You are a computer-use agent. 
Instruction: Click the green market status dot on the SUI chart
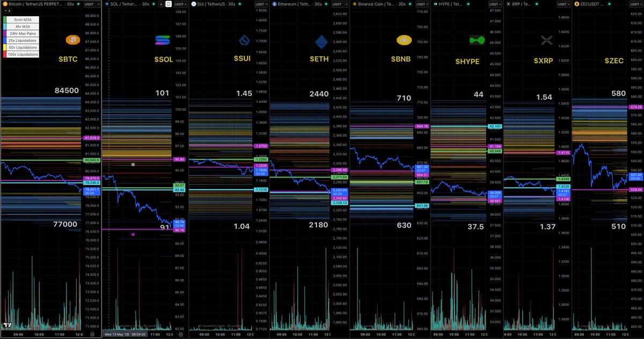[x=240, y=4]
